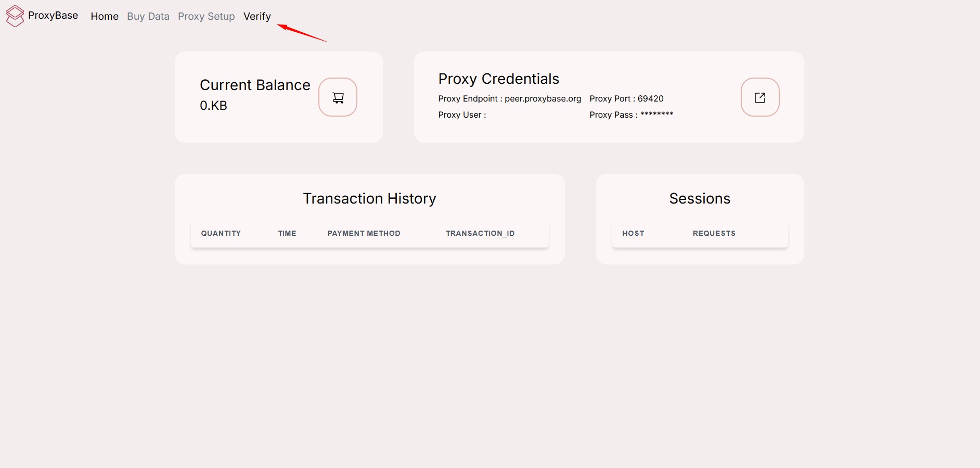This screenshot has height=468, width=980.
Task: Click the ProxyBase logo icon
Action: tap(15, 16)
